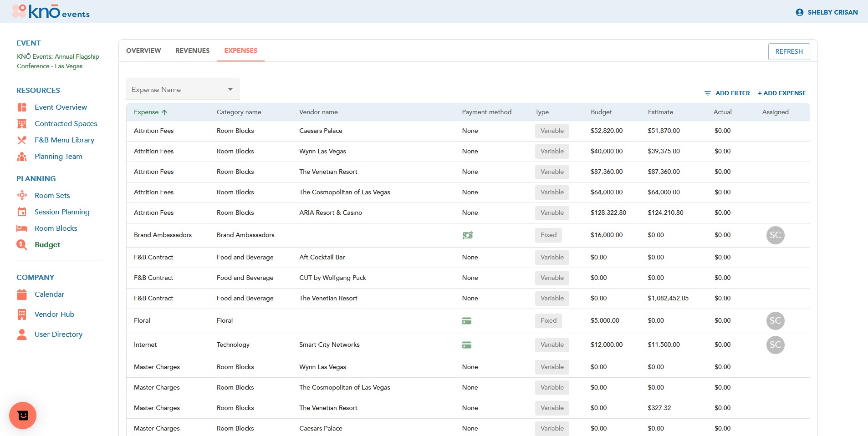The height and width of the screenshot is (436, 868).
Task: Click Master Charges for Wynn Las Vegas row
Action: pyautogui.click(x=157, y=367)
